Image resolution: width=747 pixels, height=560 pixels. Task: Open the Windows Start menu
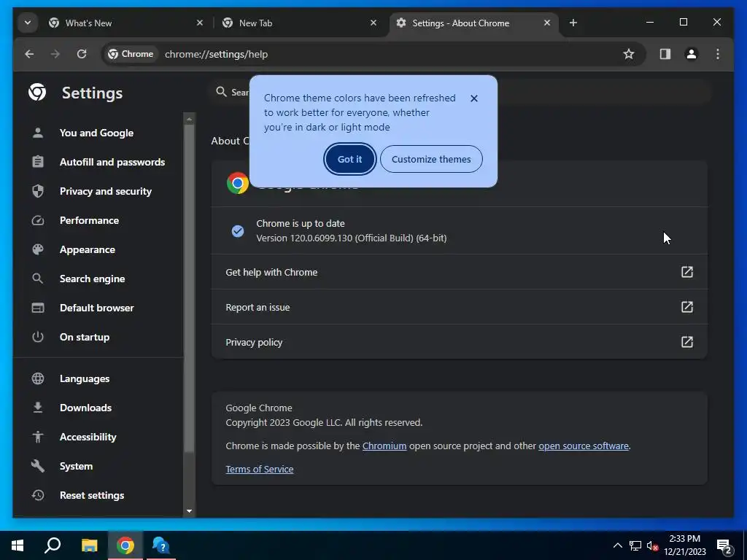coord(18,545)
